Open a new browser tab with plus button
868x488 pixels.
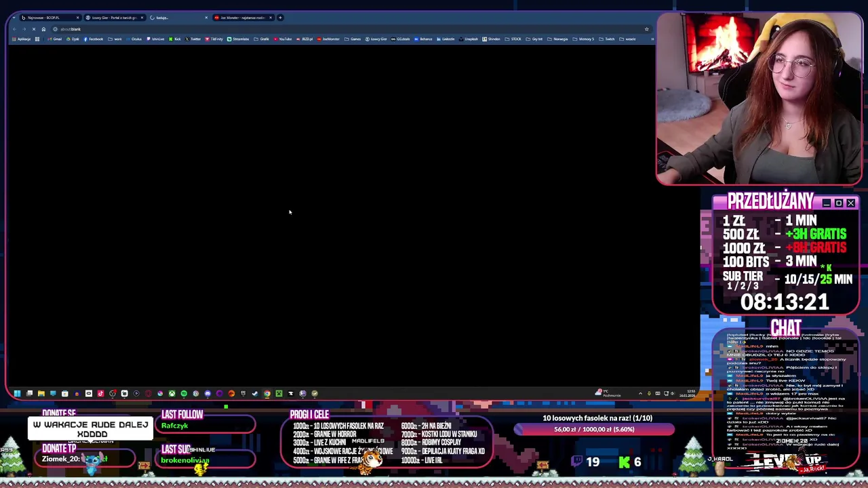click(280, 18)
